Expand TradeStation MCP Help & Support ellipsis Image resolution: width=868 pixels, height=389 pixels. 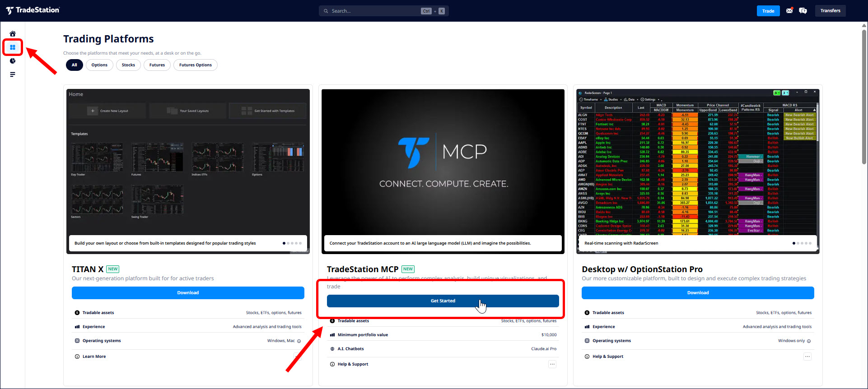click(x=552, y=364)
